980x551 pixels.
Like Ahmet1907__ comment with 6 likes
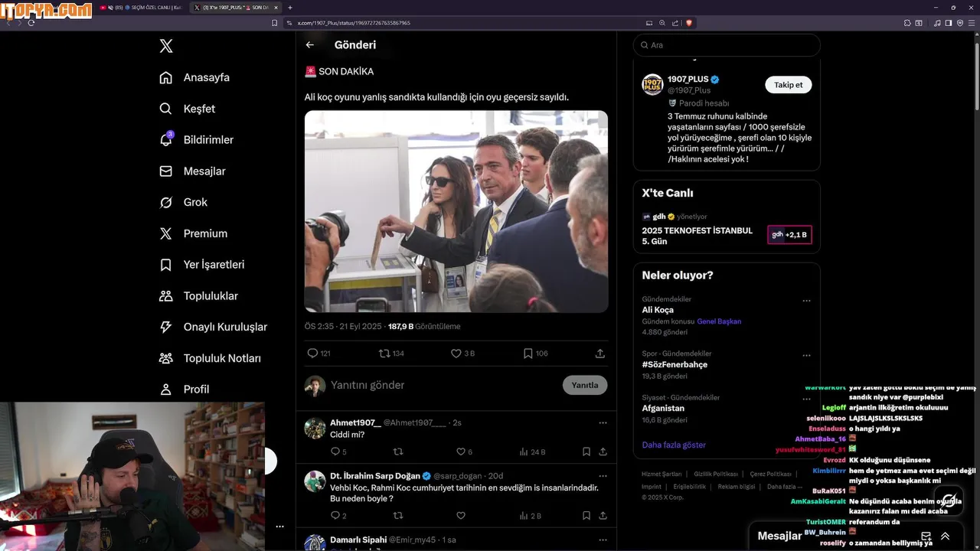460,452
